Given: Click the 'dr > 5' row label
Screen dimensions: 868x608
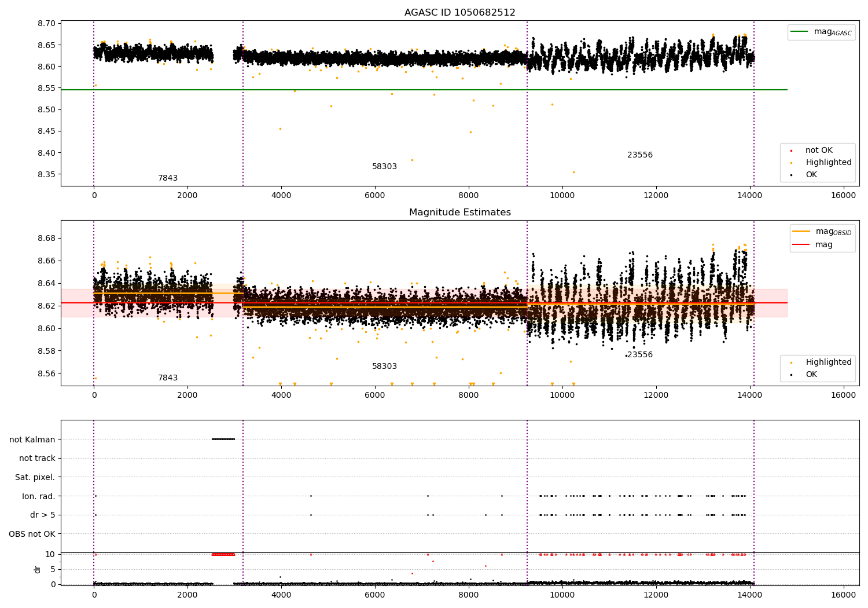Looking at the screenshot, I should tap(43, 515).
